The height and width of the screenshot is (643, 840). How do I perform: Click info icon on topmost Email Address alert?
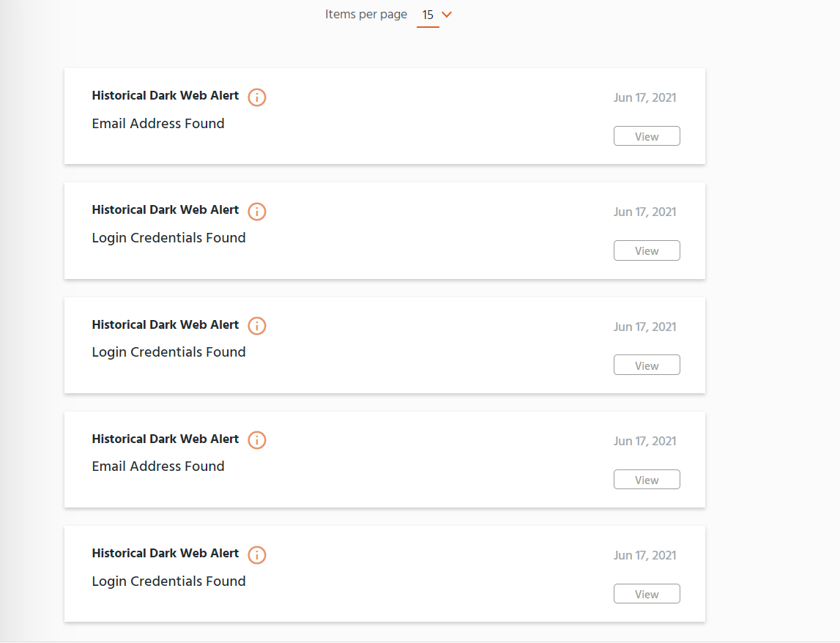(256, 97)
